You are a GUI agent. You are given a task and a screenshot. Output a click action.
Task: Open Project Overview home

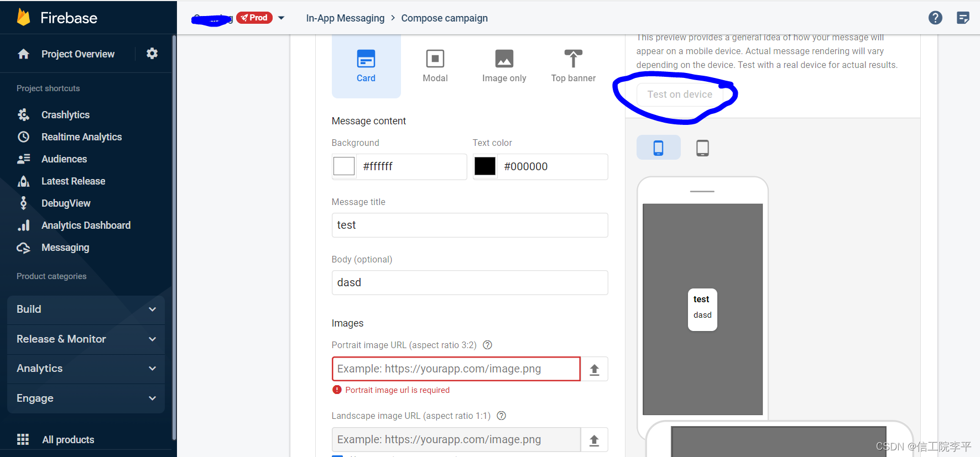[x=66, y=54]
